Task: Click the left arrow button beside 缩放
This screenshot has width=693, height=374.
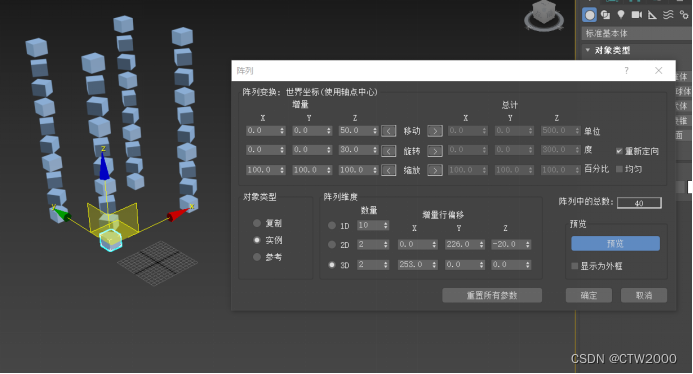Action: point(388,170)
